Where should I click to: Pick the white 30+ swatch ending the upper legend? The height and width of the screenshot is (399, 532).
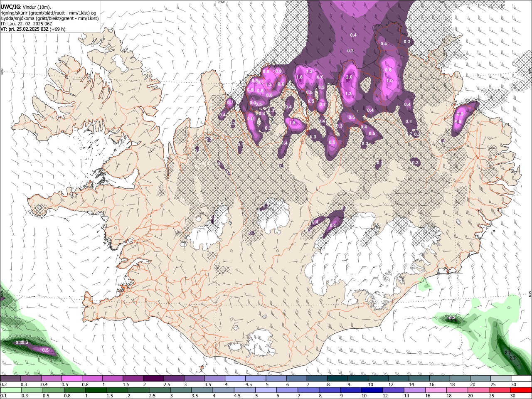coord(522,379)
